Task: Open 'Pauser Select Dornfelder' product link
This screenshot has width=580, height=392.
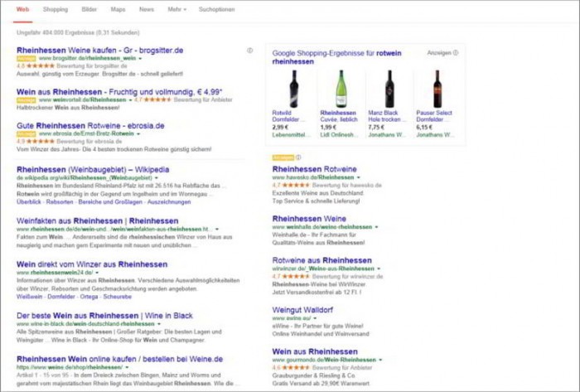Action: tap(434, 116)
